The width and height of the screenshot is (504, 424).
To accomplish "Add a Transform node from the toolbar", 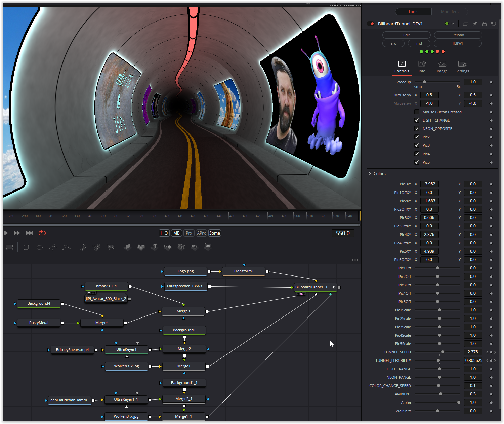I will pyautogui.click(x=9, y=247).
